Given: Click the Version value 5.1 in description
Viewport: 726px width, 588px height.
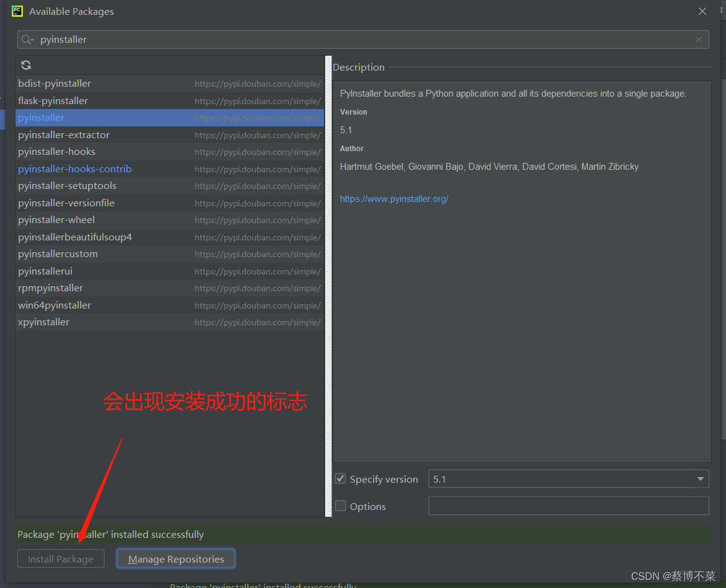Looking at the screenshot, I should tap(346, 130).
